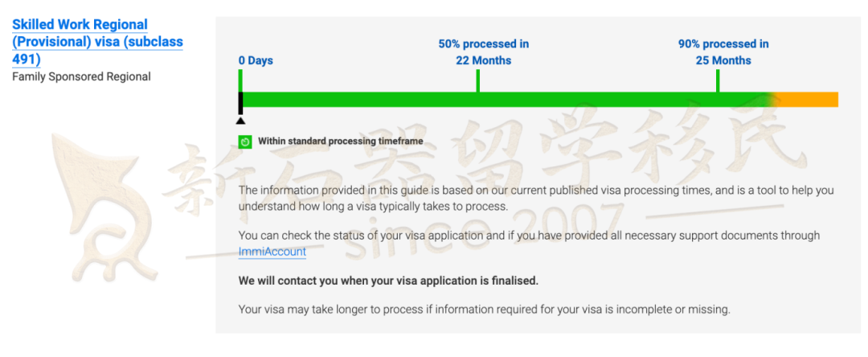Image resolution: width=868 pixels, height=357 pixels.
Task: Click the paragraph starting 'You can check the status'
Action: [x=529, y=244]
